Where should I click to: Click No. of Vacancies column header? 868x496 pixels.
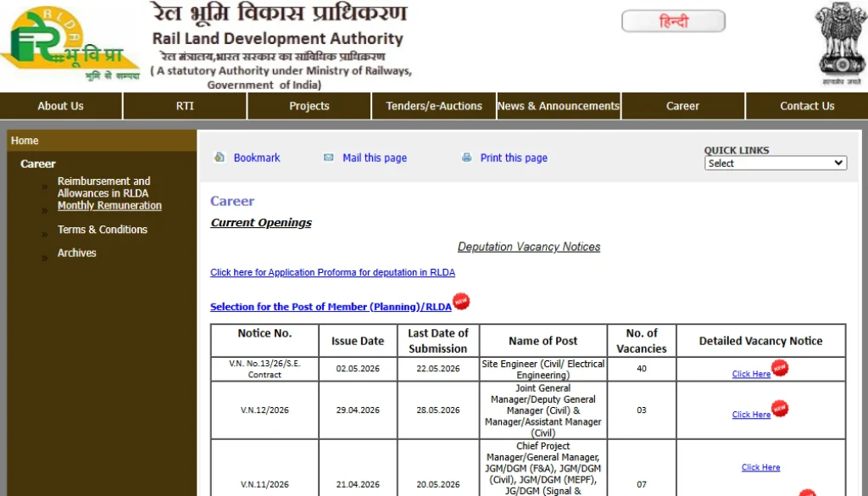[x=642, y=341]
